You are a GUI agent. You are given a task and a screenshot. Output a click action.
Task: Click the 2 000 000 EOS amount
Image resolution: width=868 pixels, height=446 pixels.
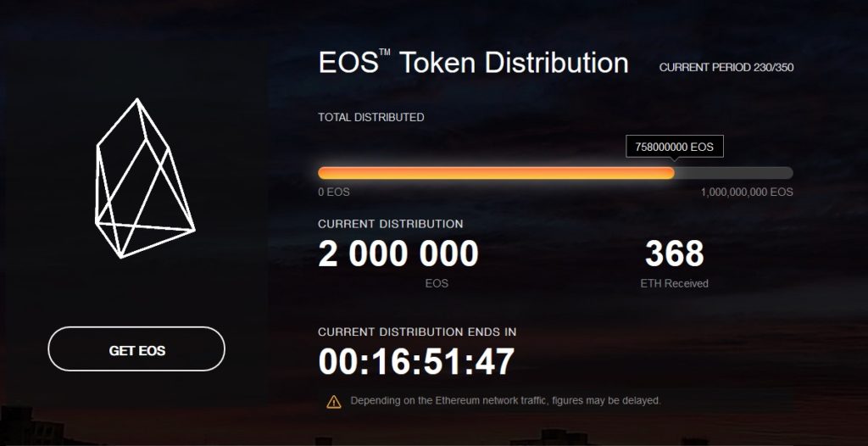point(398,254)
